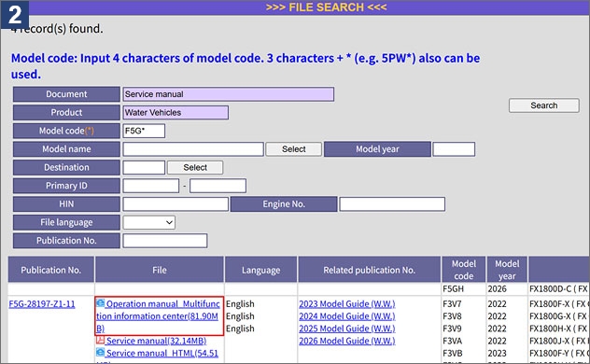Click Select button next to Destination
This screenshot has height=364, width=590.
tap(195, 167)
